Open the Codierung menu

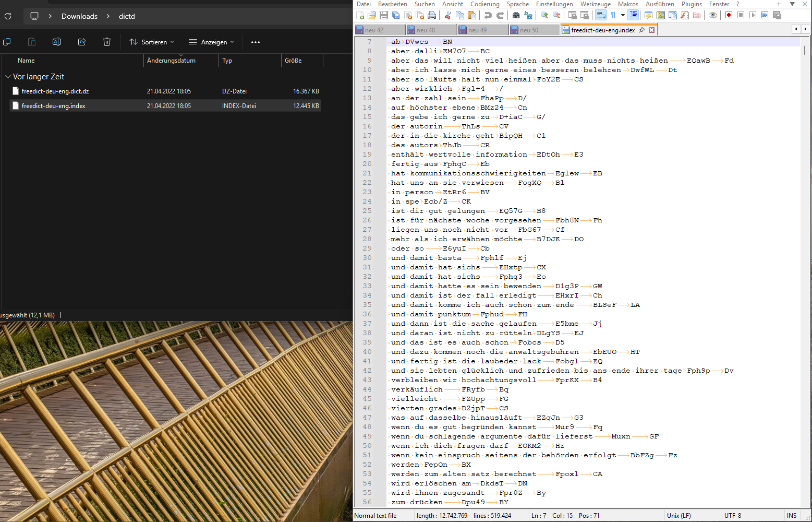pyautogui.click(x=485, y=4)
